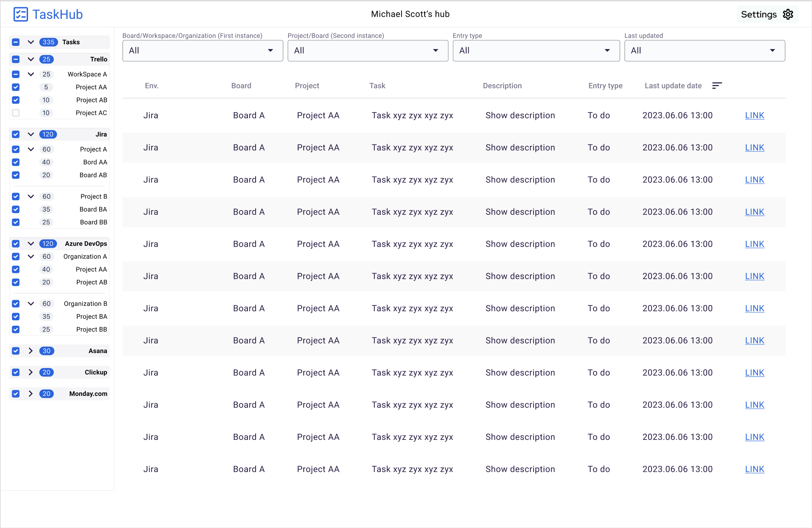Collapse the Tasks tree chevron

31,42
